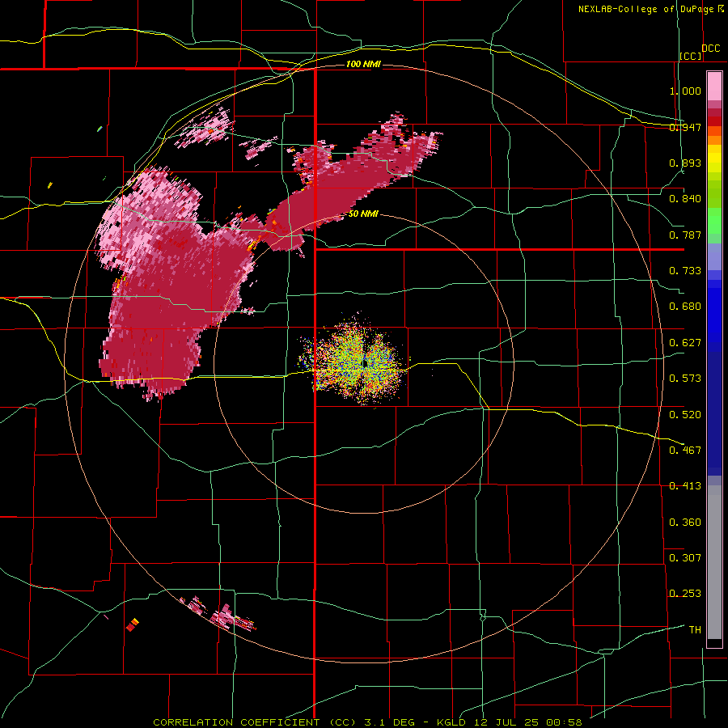
Task: Select the 0.307 scale value
Action: (x=685, y=557)
